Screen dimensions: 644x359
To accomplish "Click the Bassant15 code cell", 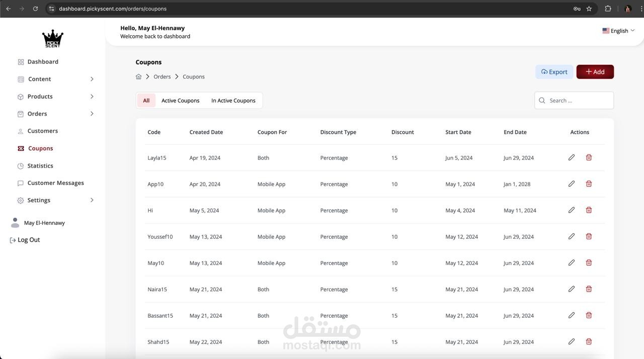I will [x=160, y=316].
